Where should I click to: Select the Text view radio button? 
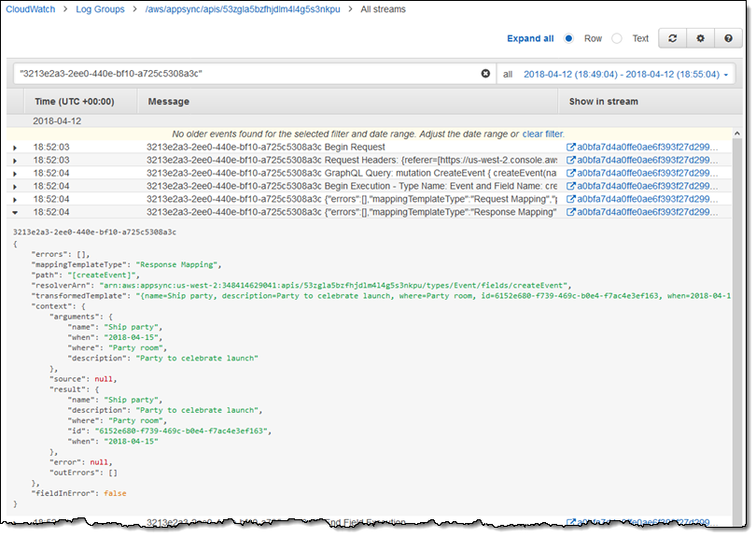[x=616, y=39]
